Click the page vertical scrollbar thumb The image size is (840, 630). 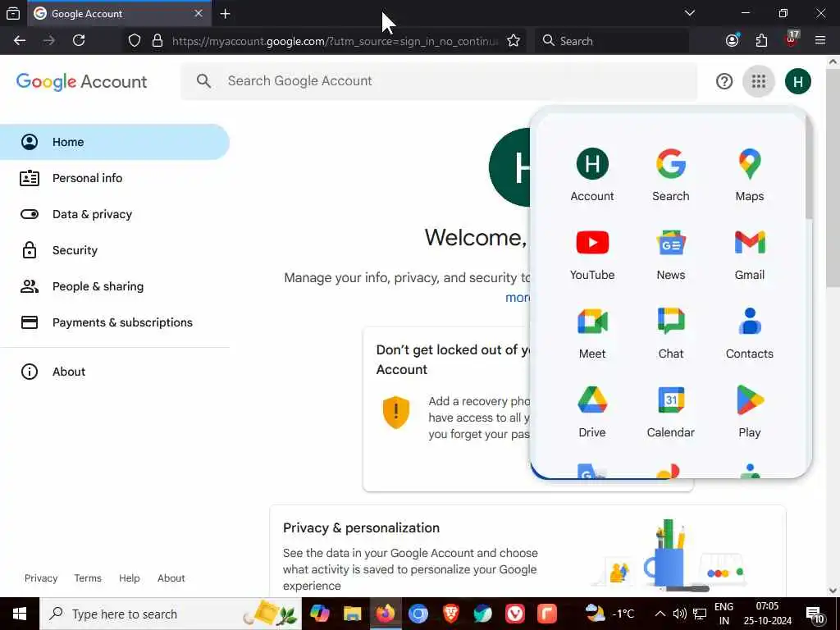[833, 178]
